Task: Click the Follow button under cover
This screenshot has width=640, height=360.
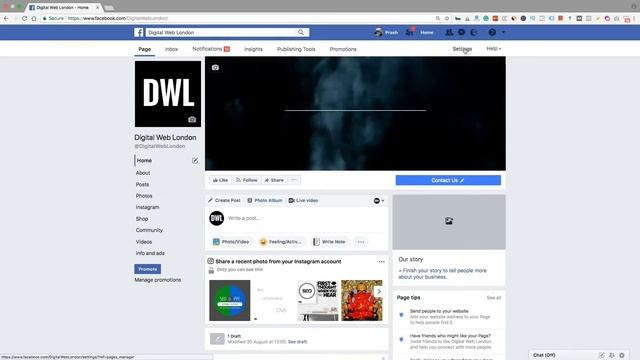Action: (x=247, y=180)
